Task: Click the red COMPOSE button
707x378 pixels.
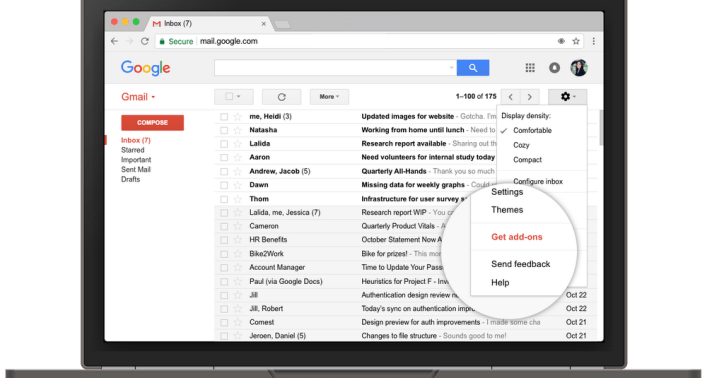Action: (x=152, y=123)
